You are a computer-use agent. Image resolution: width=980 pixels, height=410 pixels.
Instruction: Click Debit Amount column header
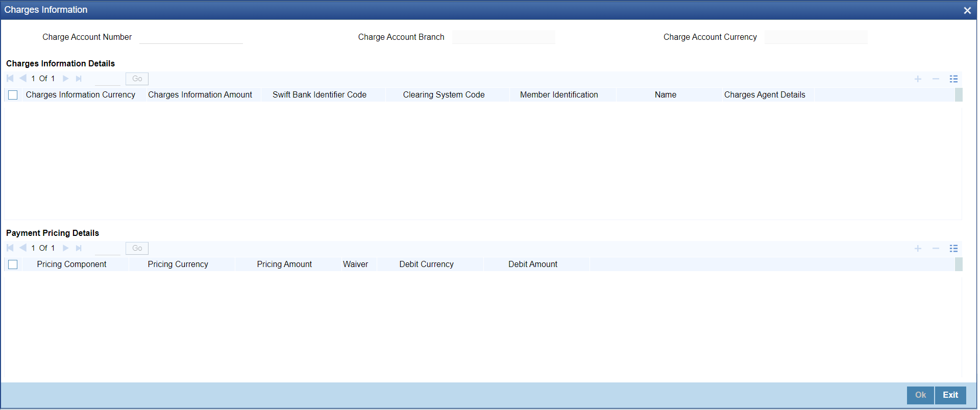coord(533,264)
